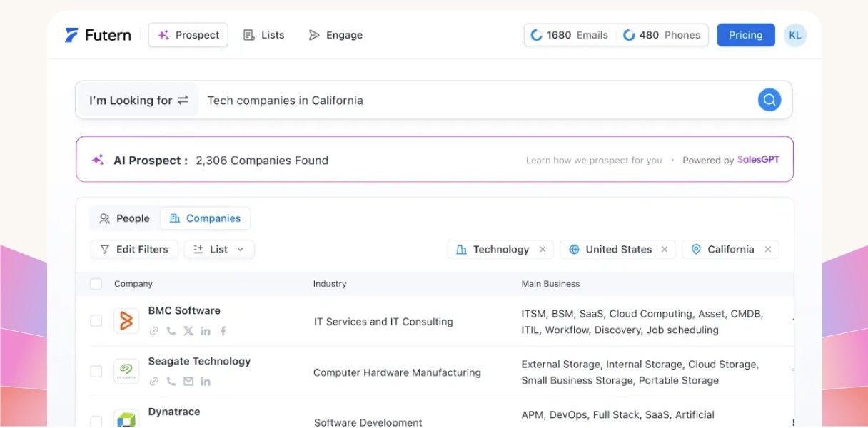Click the APM, DevOps main business text
Screen dimensions: 868x428
point(618,414)
